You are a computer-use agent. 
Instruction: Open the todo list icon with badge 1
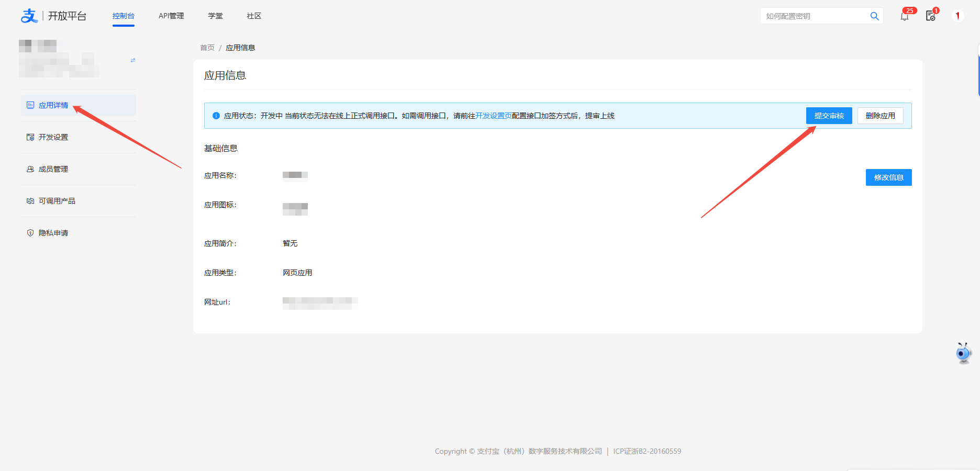931,16
